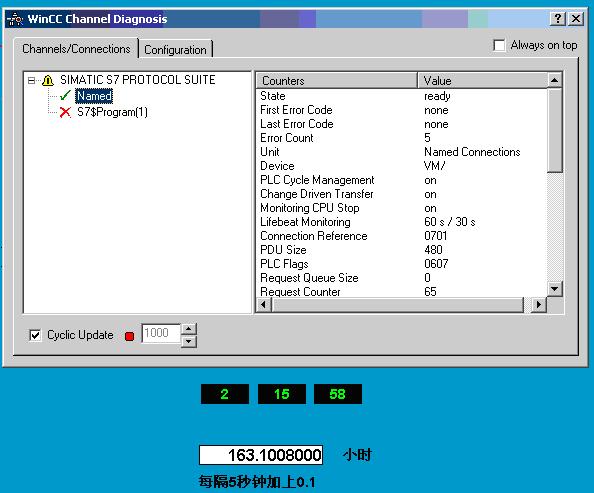The height and width of the screenshot is (493, 594).
Task: Click the Change Driven Transfer row
Action: tap(402, 194)
